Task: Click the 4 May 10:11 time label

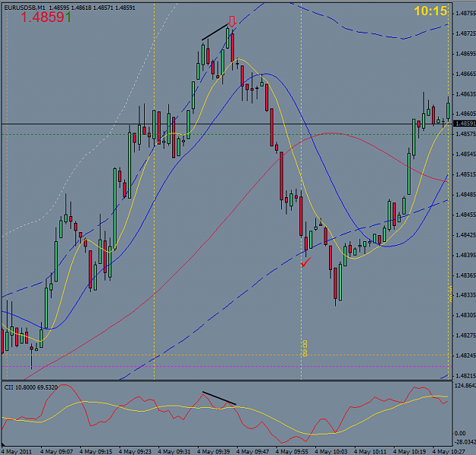Action: 370,451
